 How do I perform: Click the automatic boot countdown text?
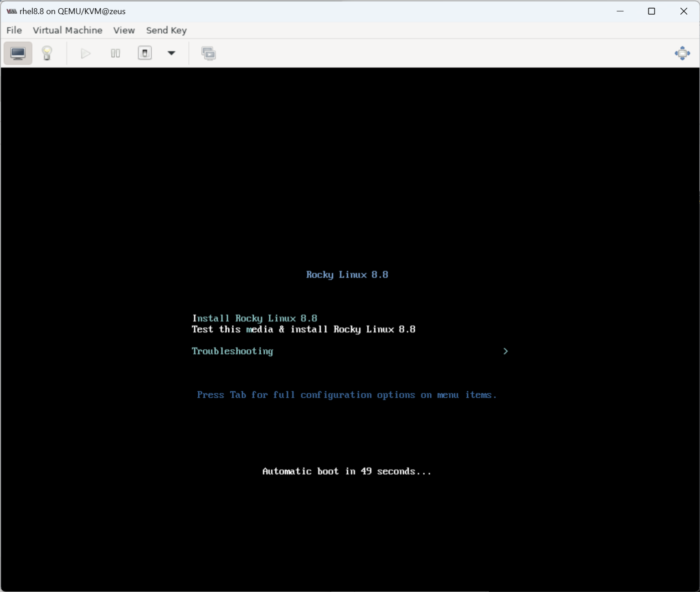click(x=347, y=471)
